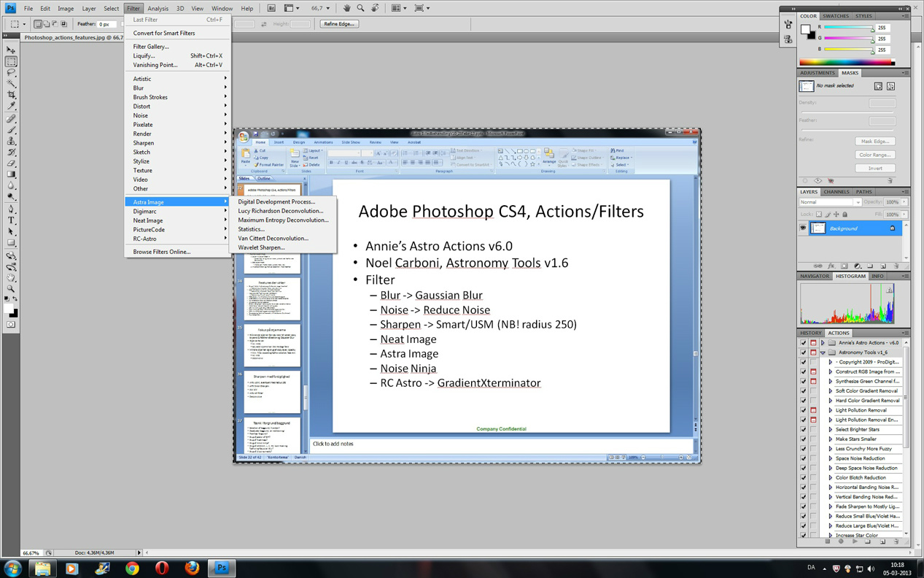The width and height of the screenshot is (924, 578).
Task: Click the Feather input field
Action: pyautogui.click(x=106, y=24)
